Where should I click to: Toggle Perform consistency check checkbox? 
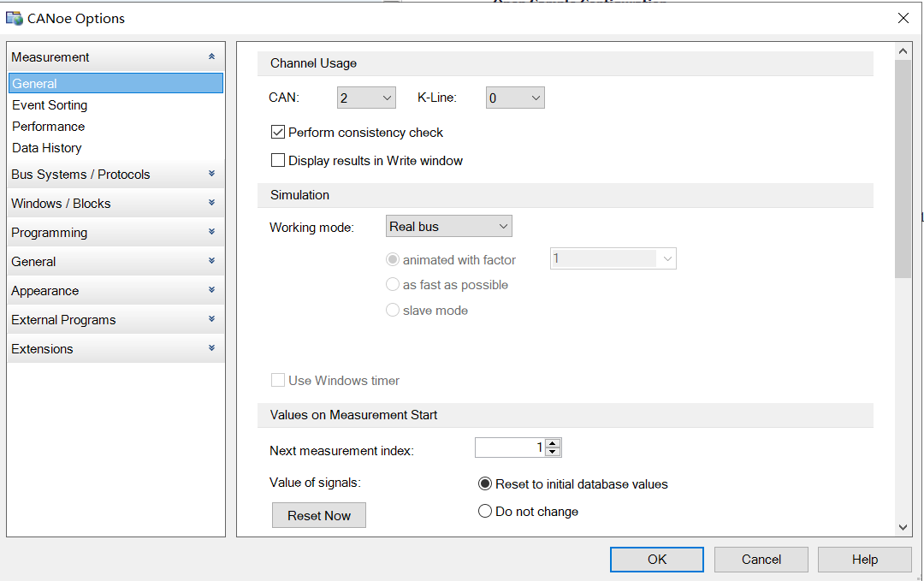click(278, 133)
